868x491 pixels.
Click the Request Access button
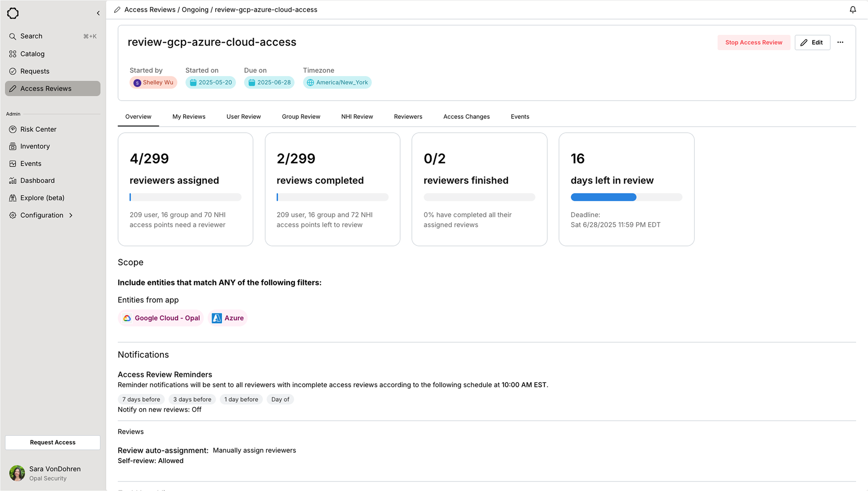coord(53,442)
